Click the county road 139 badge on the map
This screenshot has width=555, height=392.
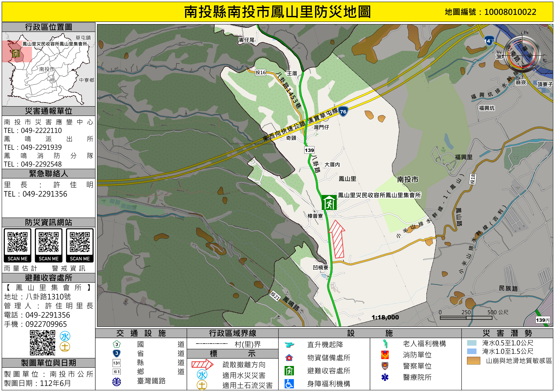click(x=309, y=150)
